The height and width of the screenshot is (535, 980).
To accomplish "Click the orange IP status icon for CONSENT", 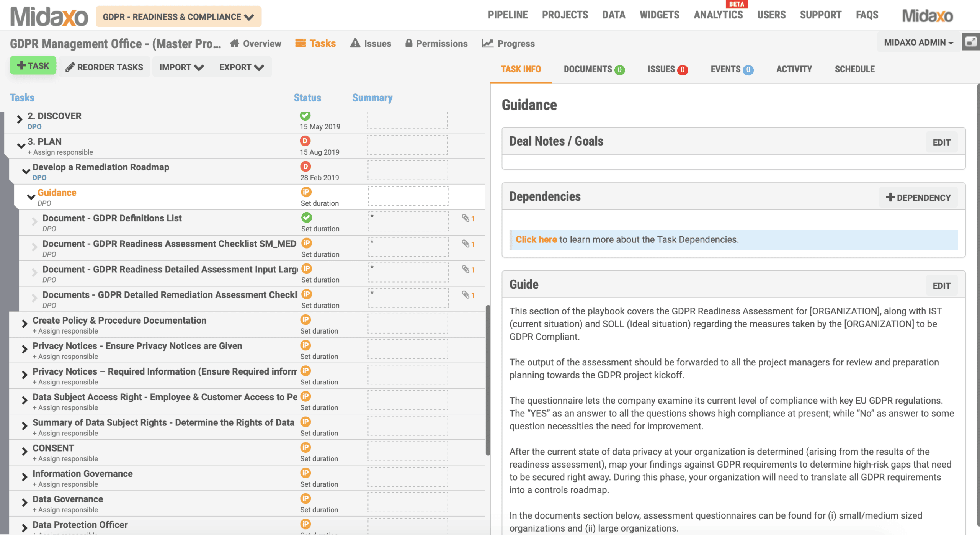I will [x=305, y=447].
